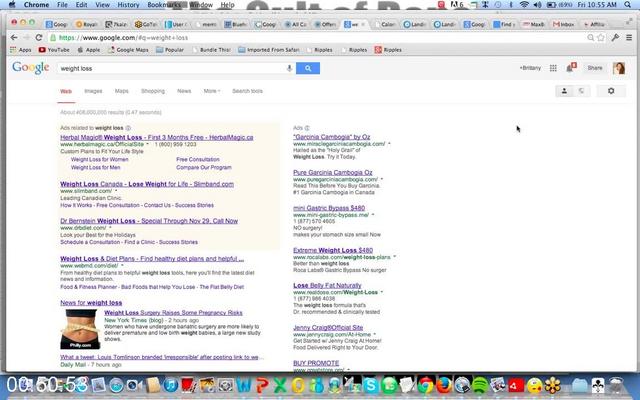Image resolution: width=640 pixels, height=400 pixels.
Task: Open the Apps bookmarks shortcut
Action: tap(21, 50)
